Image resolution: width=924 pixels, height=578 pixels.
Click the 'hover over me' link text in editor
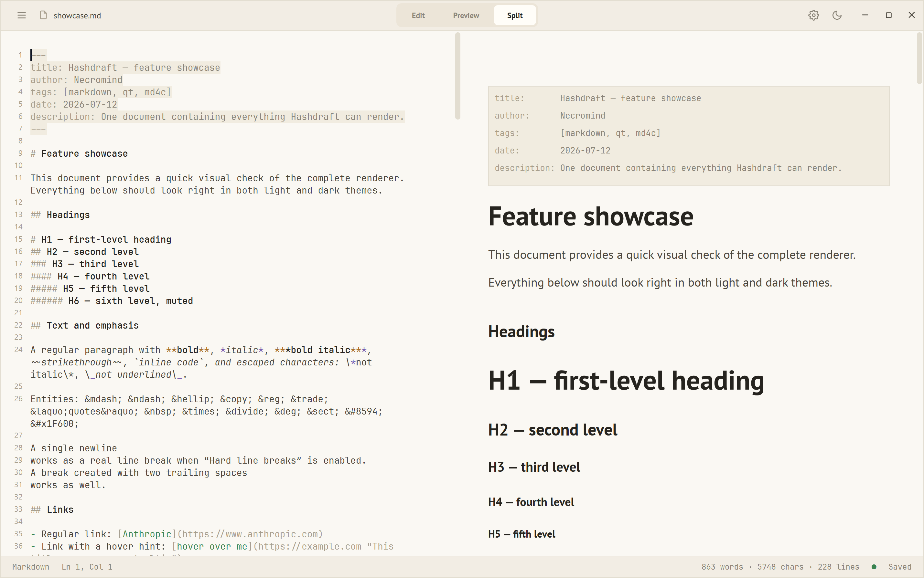pyautogui.click(x=212, y=546)
